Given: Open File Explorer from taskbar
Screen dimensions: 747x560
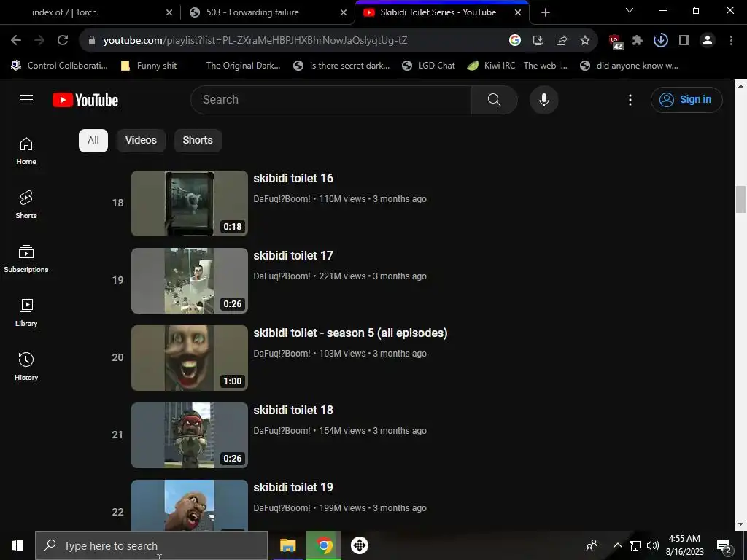Looking at the screenshot, I should [287, 545].
